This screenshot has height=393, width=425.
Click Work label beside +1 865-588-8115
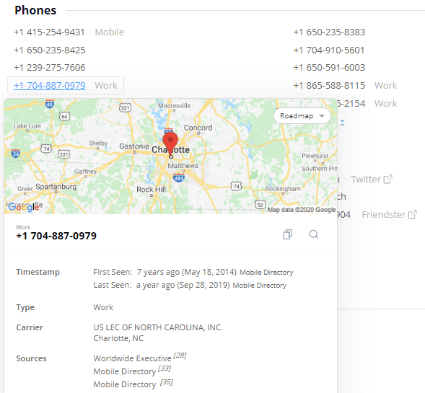386,86
